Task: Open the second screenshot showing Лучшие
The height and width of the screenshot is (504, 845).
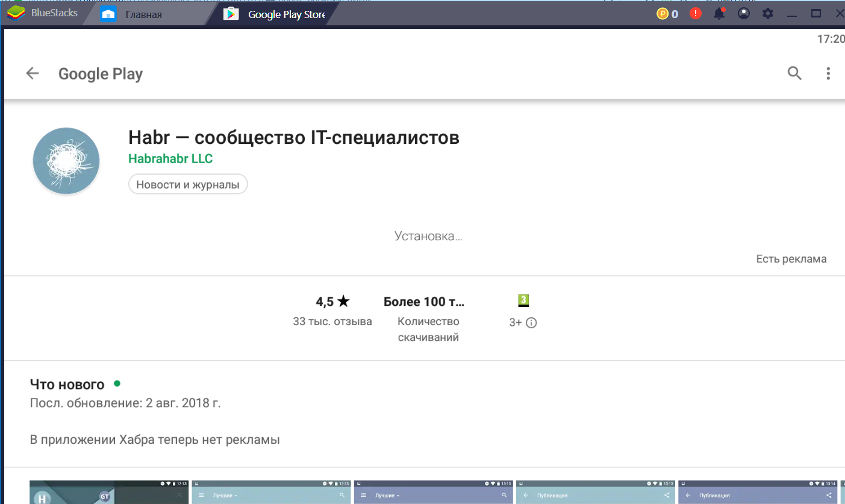Action: click(272, 492)
